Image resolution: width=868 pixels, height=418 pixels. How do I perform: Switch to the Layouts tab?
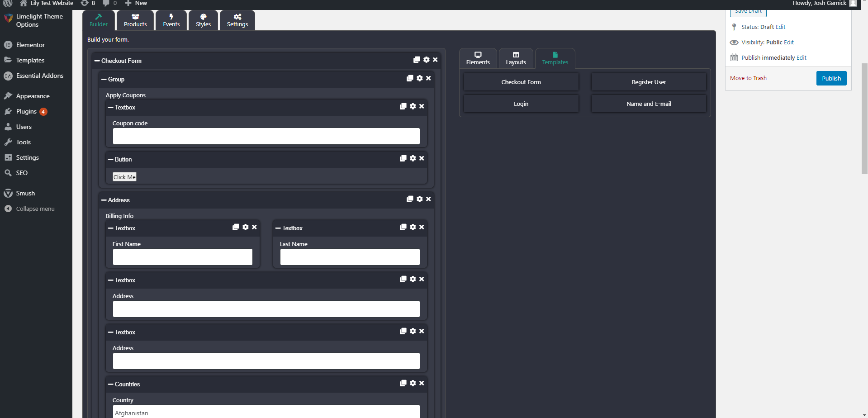[516, 58]
